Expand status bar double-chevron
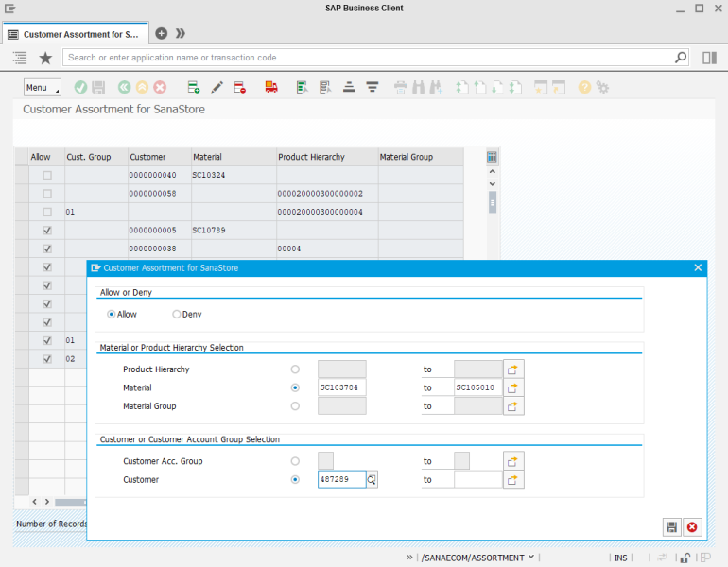The height and width of the screenshot is (567, 728). coord(409,557)
